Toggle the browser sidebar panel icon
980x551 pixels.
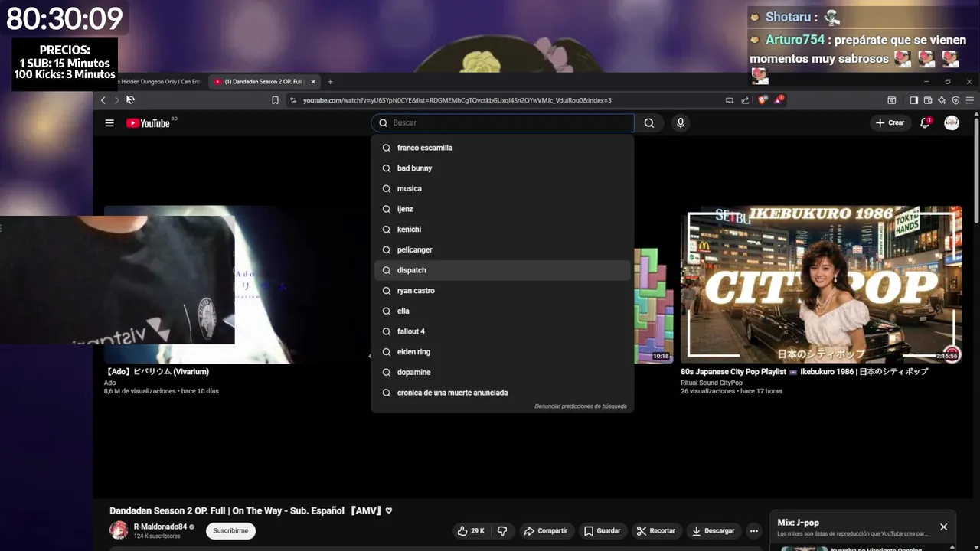coord(913,100)
